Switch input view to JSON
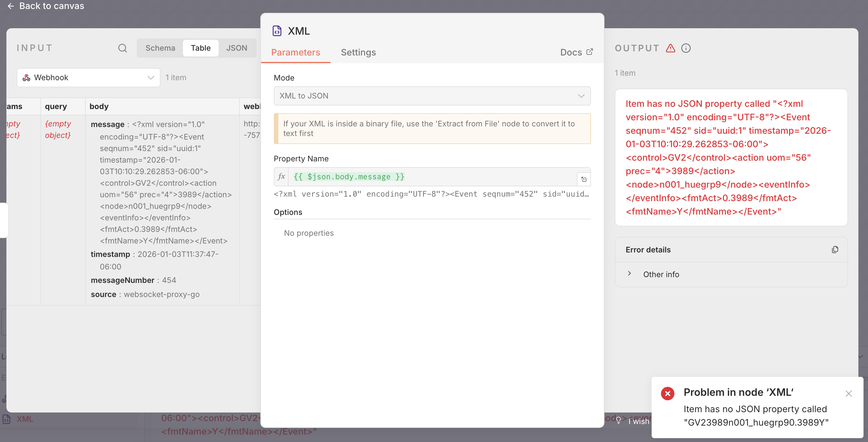Screen dimensions: 868x442 (237, 48)
